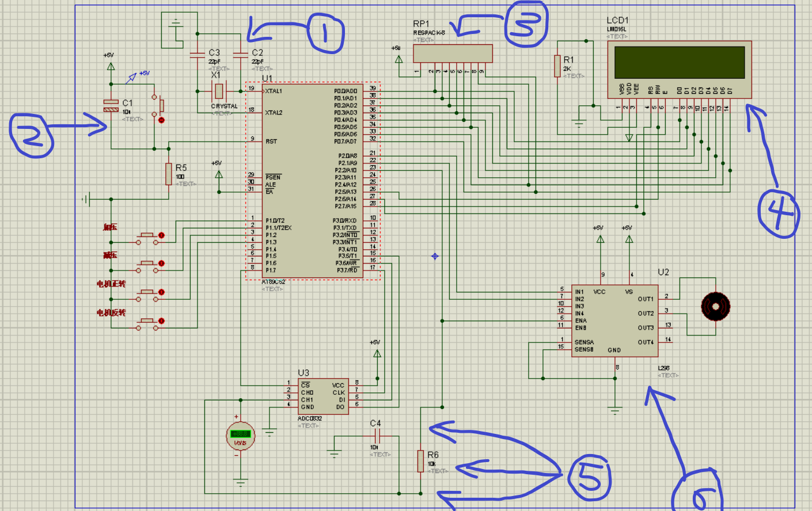Toggle red latch dot of 电机正转 button

click(x=162, y=292)
